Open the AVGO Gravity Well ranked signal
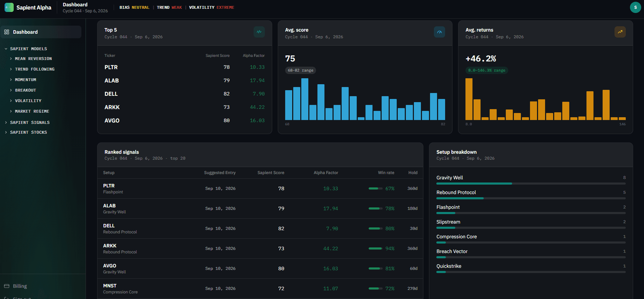The image size is (644, 299). (x=260, y=268)
